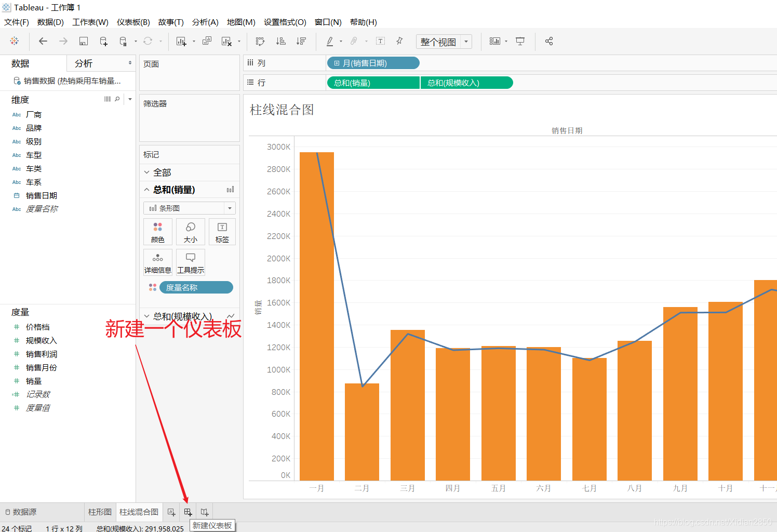Viewport: 777px width, 532px height.
Task: Open the Tooltip mark card button
Action: point(191,262)
